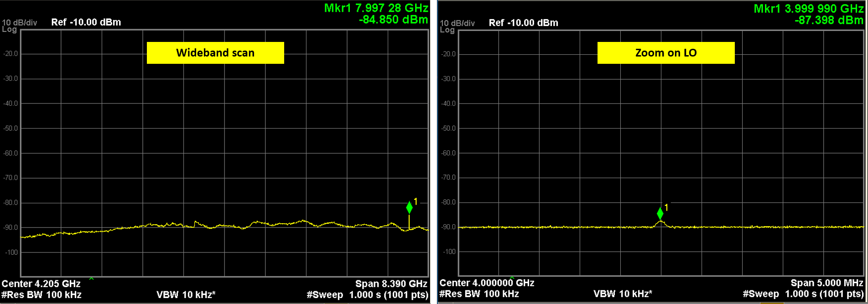Click the Span 5.000 MHz setting
The image size is (868, 304).
click(827, 283)
